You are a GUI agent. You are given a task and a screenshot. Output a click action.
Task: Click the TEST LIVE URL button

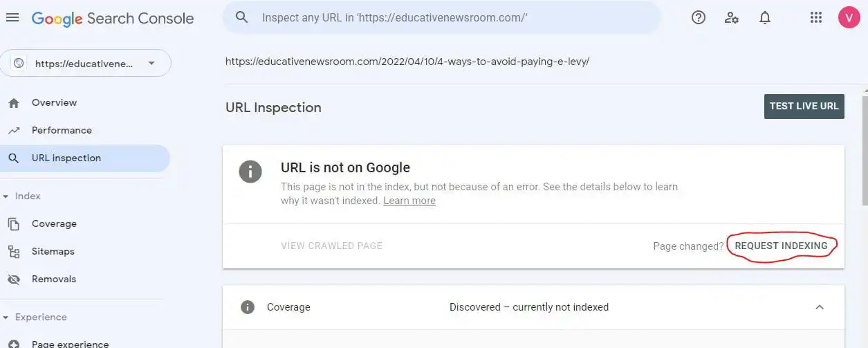click(804, 107)
